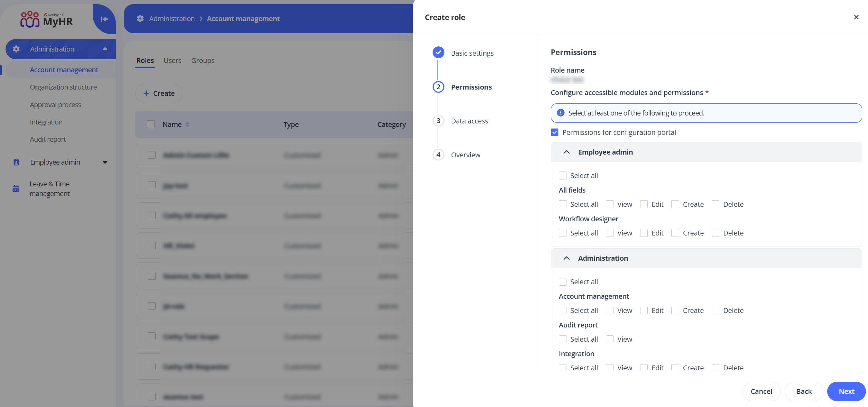
Task: Select the Administration gear icon in sidebar
Action: click(x=16, y=49)
